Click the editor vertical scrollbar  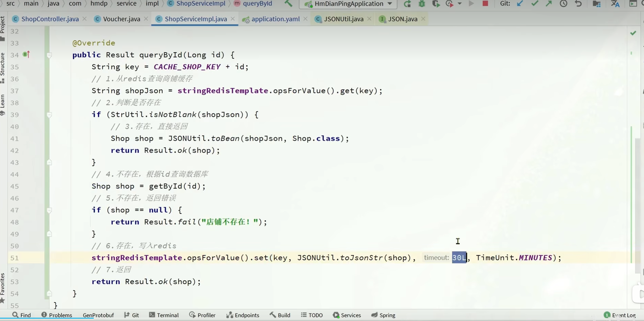click(x=638, y=205)
